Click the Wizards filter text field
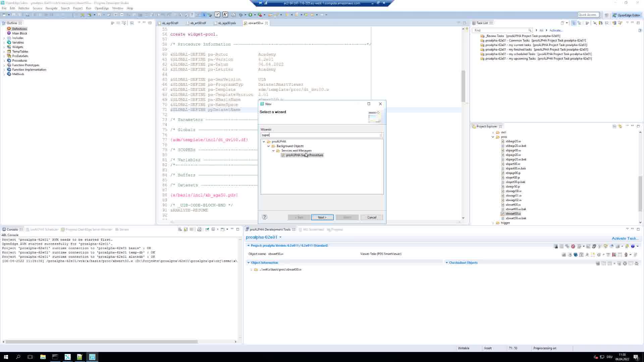This screenshot has width=644, height=362. pyautogui.click(x=321, y=135)
